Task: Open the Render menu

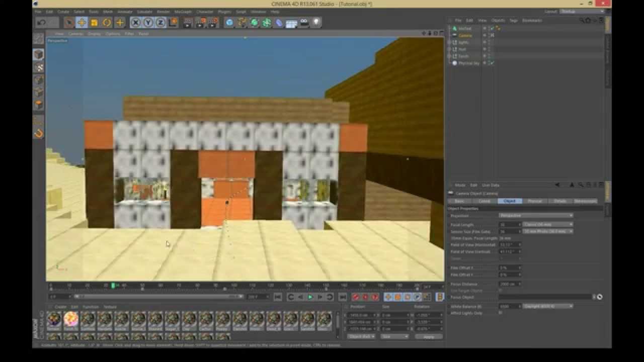Action: (x=164, y=12)
